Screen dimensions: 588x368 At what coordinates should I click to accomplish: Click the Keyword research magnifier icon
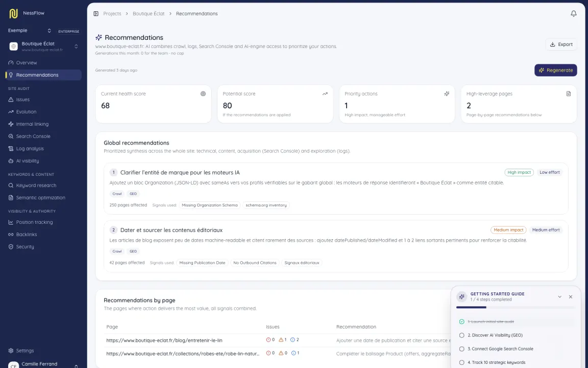pyautogui.click(x=11, y=186)
